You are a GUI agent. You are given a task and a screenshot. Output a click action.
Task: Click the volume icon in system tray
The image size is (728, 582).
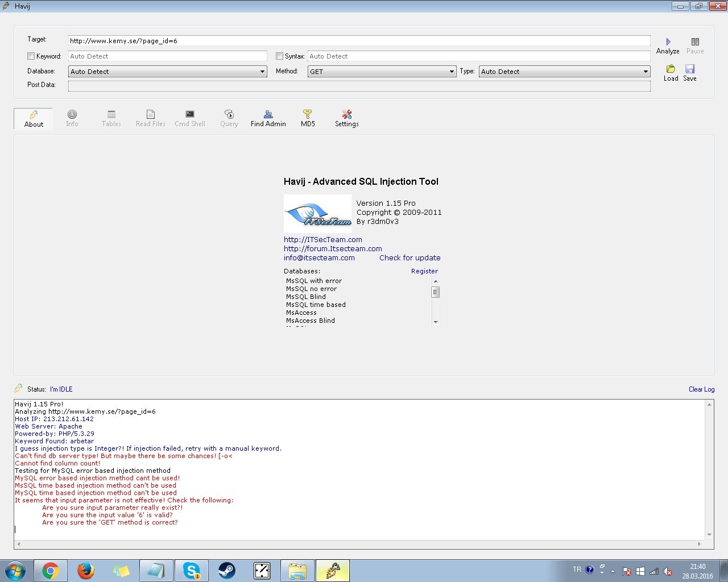click(x=668, y=571)
